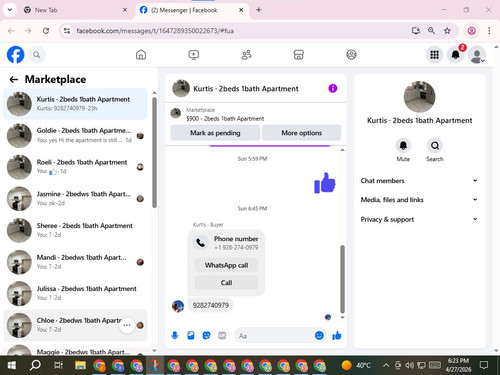Image resolution: width=500 pixels, height=375 pixels.
Task: Open the Marketplace storefront icon
Action: (x=298, y=55)
